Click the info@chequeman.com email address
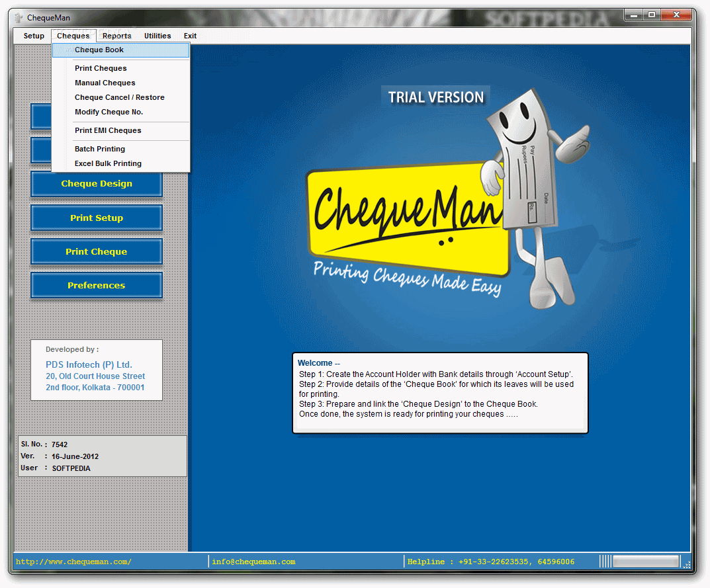710x588 pixels. (253, 562)
